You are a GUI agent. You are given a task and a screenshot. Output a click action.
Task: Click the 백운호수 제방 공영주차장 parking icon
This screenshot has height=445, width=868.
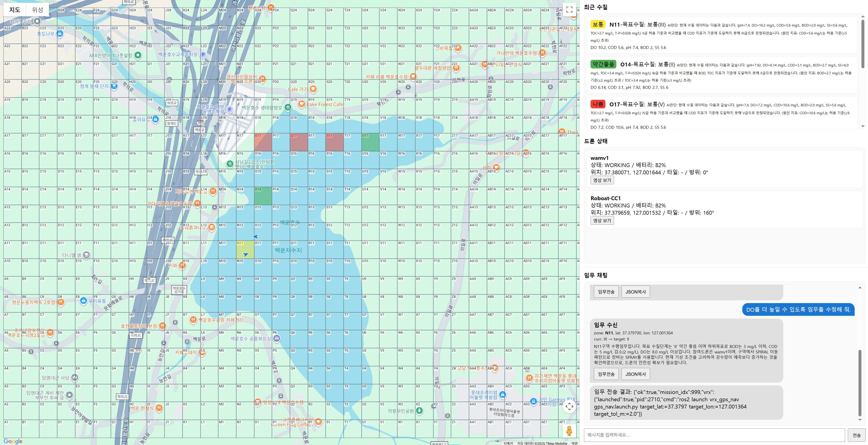[229, 109]
